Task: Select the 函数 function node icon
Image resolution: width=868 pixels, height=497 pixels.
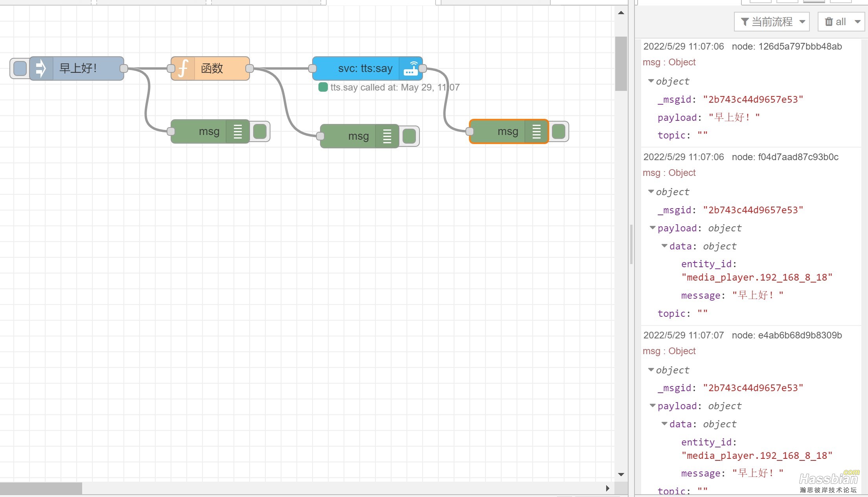Action: [183, 68]
